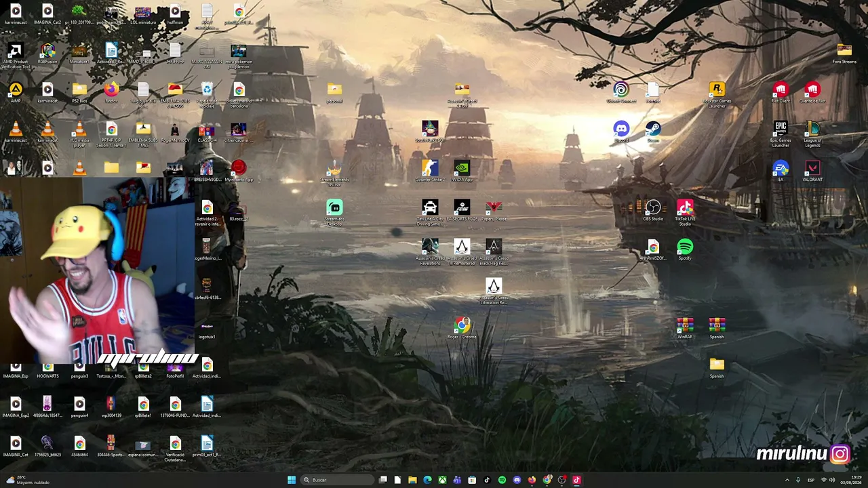Image resolution: width=868 pixels, height=488 pixels.
Task: Select the Epic Games Launcher icon
Action: [x=781, y=134]
